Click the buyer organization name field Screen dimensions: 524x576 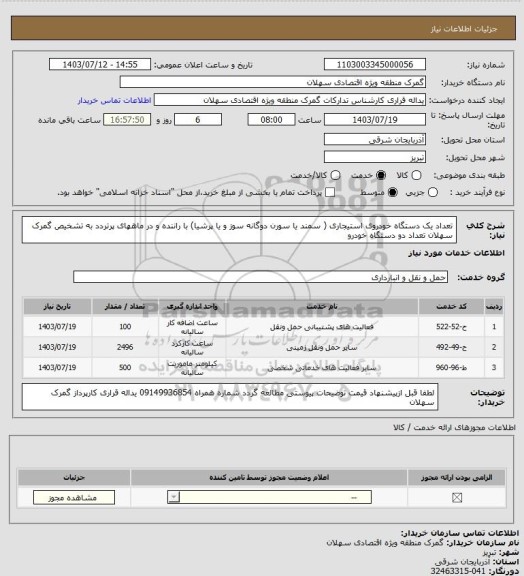click(273, 82)
